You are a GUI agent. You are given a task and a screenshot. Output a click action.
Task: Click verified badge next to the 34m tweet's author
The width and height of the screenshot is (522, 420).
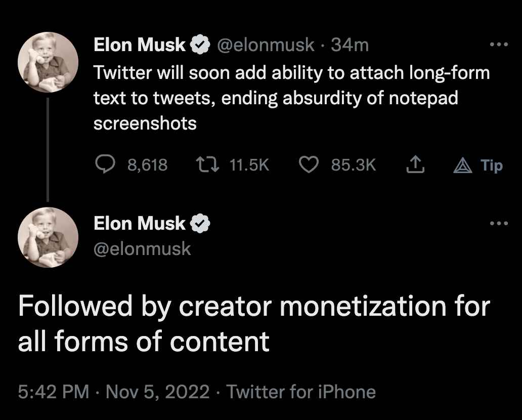200,46
